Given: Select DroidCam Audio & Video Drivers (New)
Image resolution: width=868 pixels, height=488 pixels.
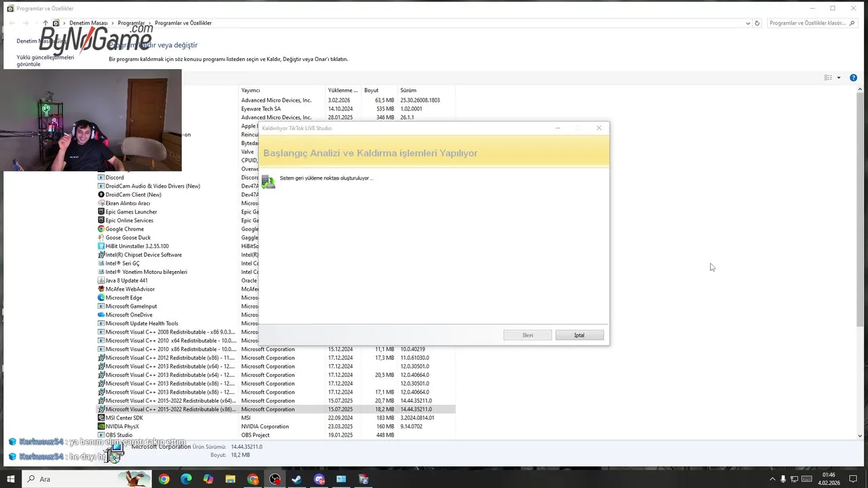Looking at the screenshot, I should coord(276,186).
